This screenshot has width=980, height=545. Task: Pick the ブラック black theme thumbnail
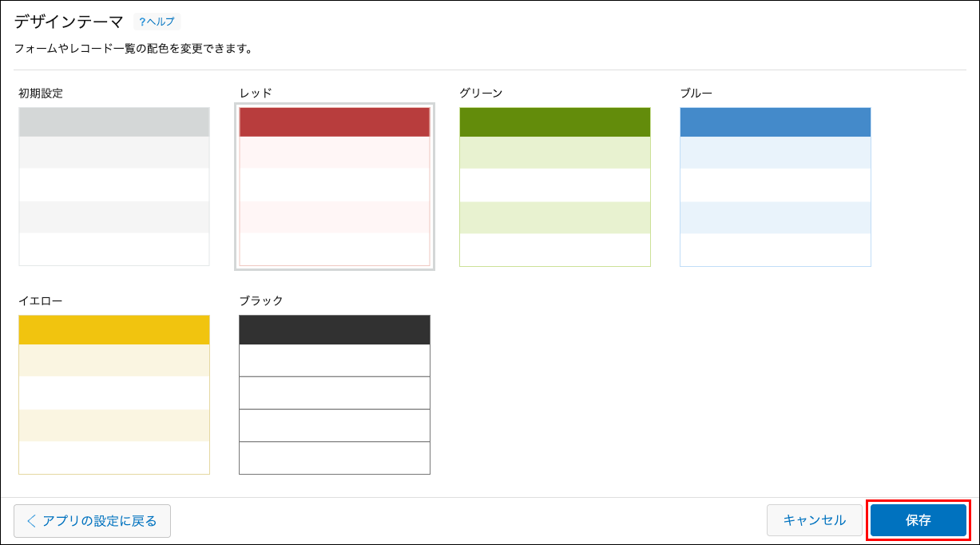335,395
